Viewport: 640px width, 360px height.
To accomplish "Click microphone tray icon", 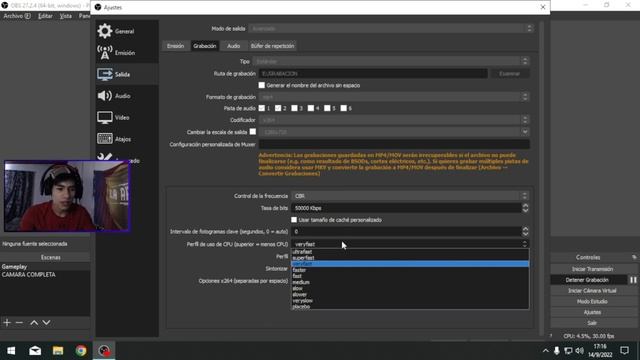I will 556,351.
